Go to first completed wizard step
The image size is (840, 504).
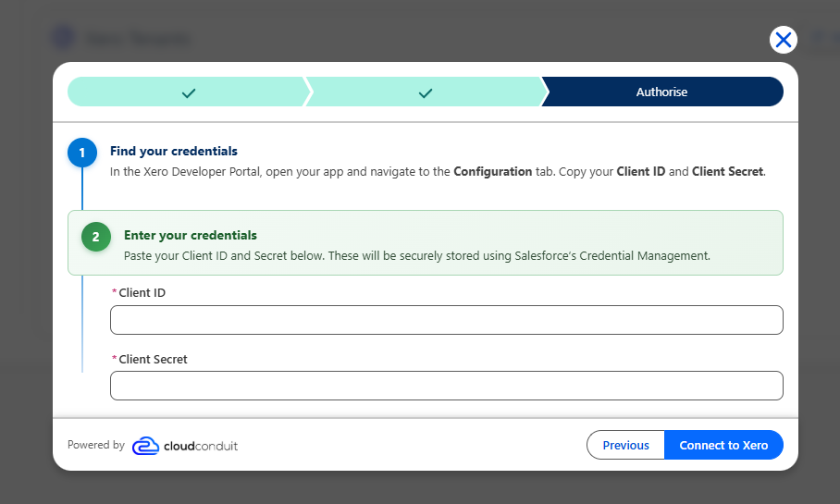(189, 92)
